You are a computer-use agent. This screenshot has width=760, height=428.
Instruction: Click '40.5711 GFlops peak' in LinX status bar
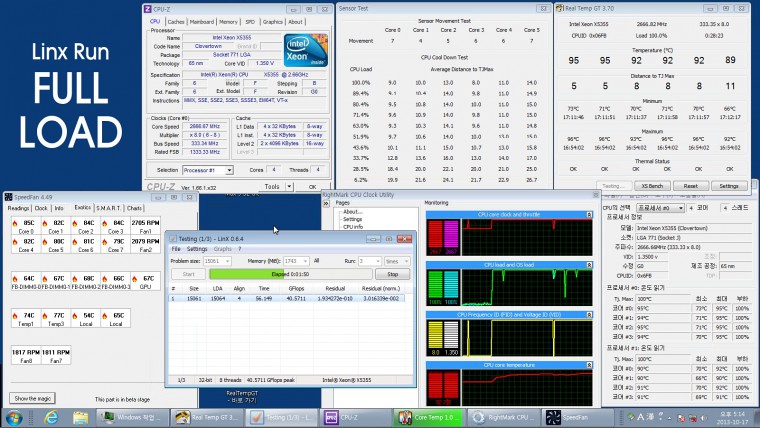pyautogui.click(x=270, y=380)
